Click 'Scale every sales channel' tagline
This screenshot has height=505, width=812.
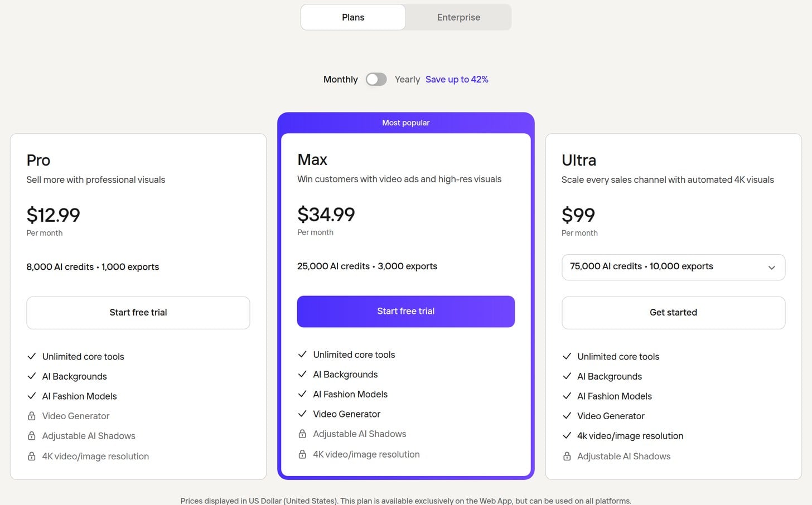668,179
